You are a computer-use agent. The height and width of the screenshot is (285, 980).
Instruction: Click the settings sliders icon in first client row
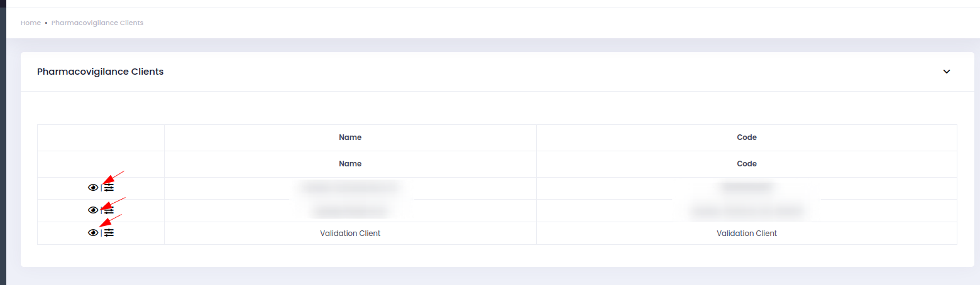[109, 188]
